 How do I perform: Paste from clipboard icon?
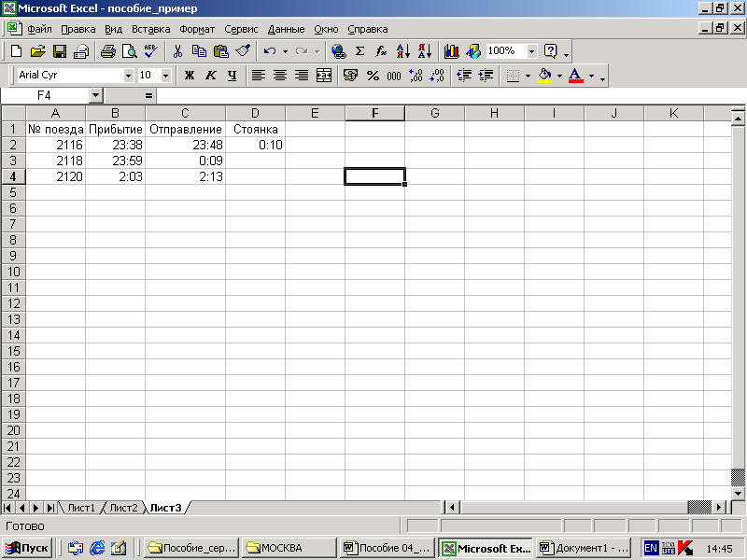(221, 51)
